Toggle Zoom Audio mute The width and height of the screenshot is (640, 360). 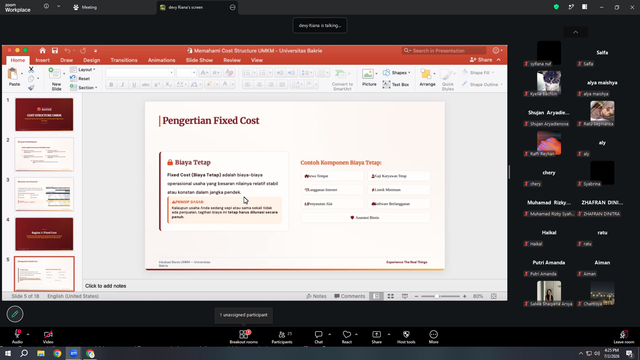click(x=17, y=337)
